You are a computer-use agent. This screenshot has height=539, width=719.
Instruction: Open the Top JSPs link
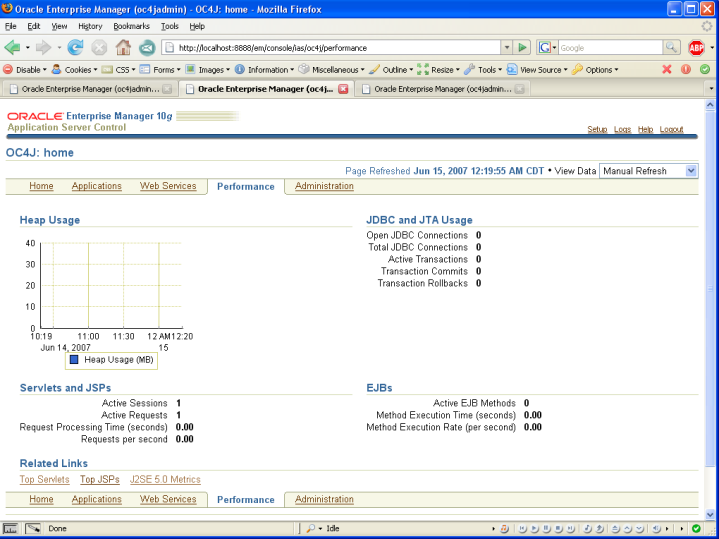[100, 479]
